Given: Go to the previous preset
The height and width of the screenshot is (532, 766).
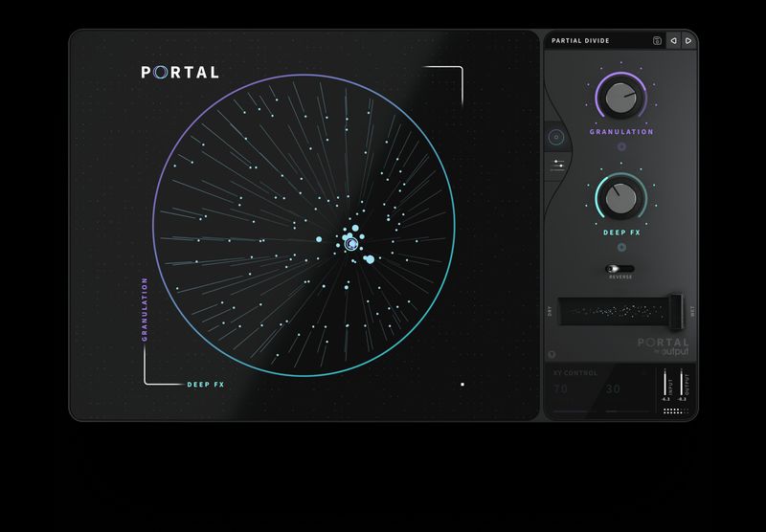Looking at the screenshot, I should pyautogui.click(x=673, y=40).
